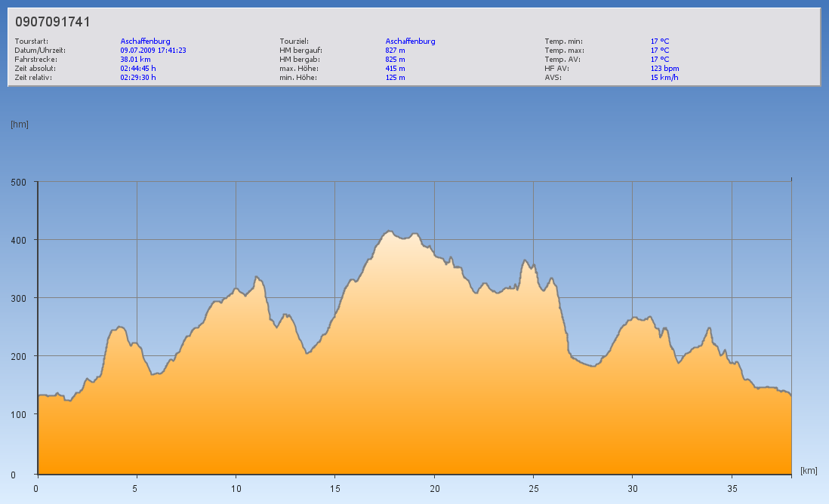Click the 400 tick on the y-axis
The width and height of the screenshot is (829, 504).
tap(18, 240)
